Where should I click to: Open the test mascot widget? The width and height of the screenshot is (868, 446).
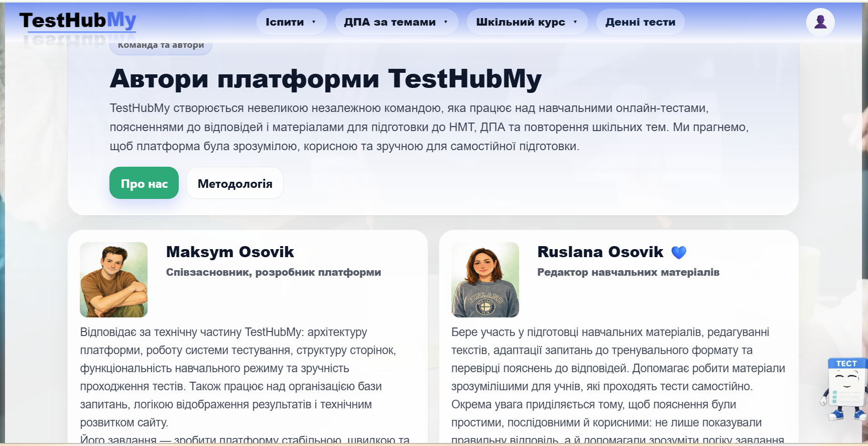point(845,389)
